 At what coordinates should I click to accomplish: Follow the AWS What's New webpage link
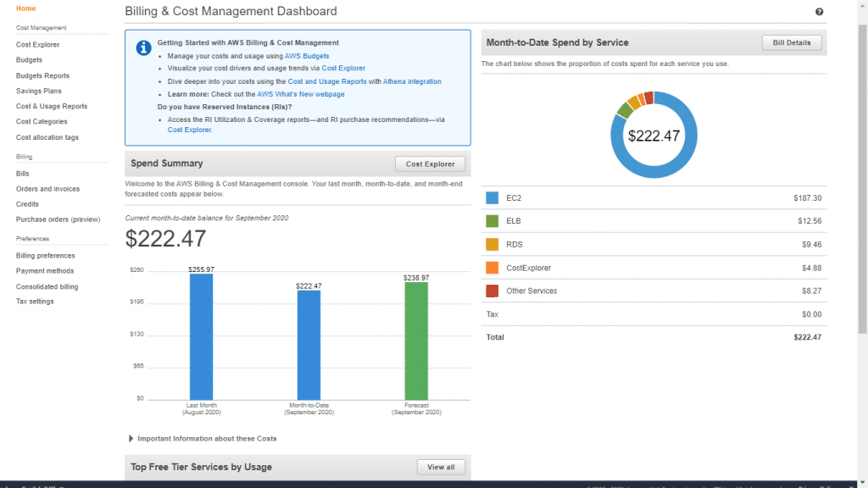[301, 94]
